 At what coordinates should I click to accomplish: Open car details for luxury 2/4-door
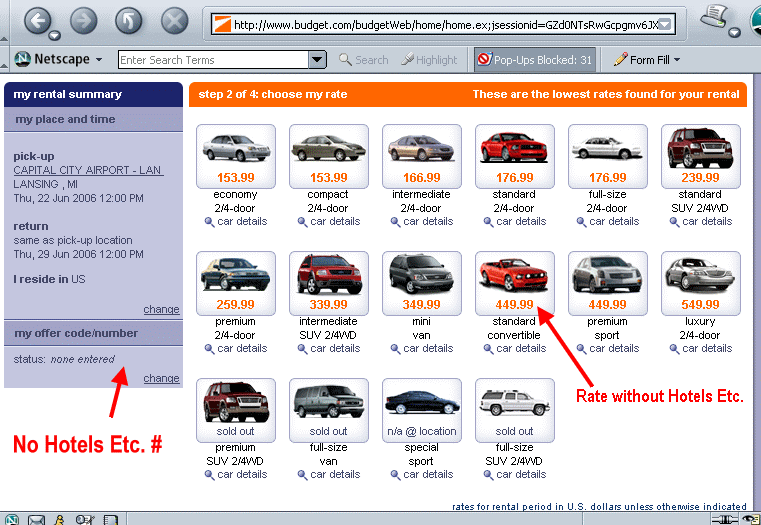[701, 349]
